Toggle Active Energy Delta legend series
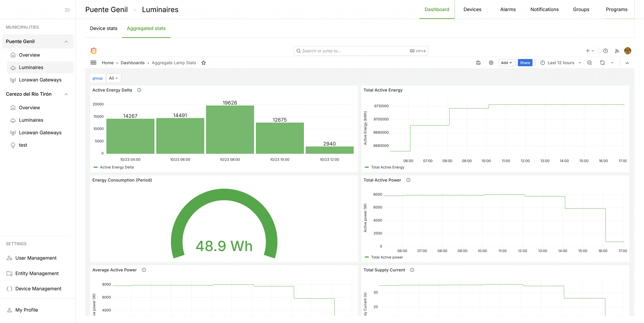 [x=117, y=167]
